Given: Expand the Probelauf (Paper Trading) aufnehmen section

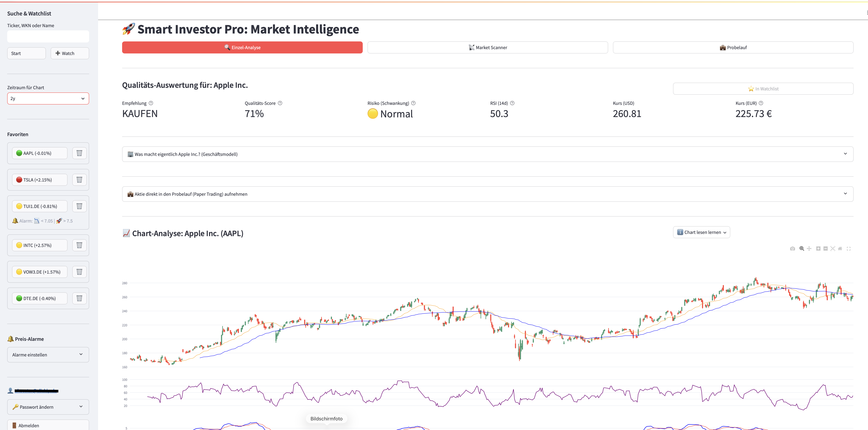Looking at the screenshot, I should (x=488, y=194).
